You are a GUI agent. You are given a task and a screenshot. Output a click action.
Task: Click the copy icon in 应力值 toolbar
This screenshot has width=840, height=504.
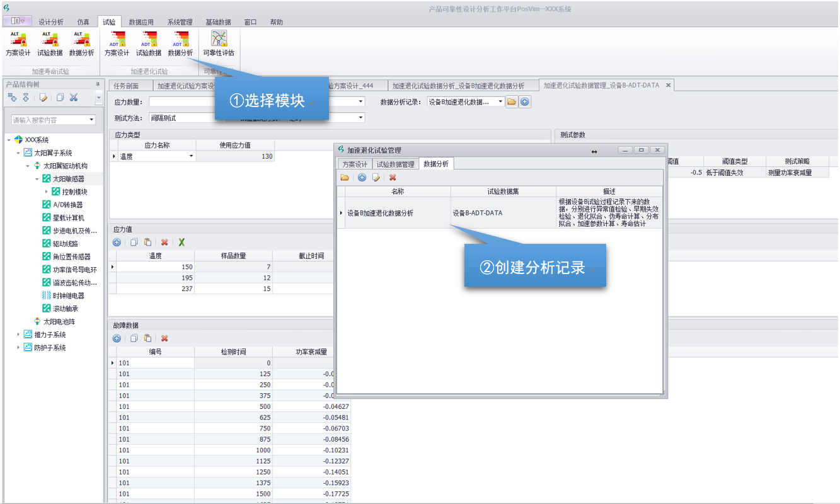[x=133, y=243]
